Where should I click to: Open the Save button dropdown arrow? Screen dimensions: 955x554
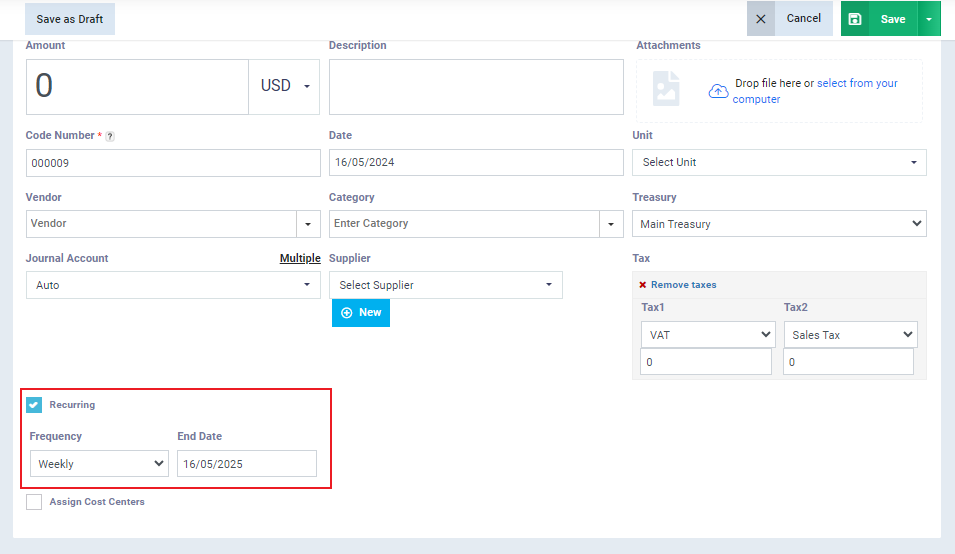(929, 19)
